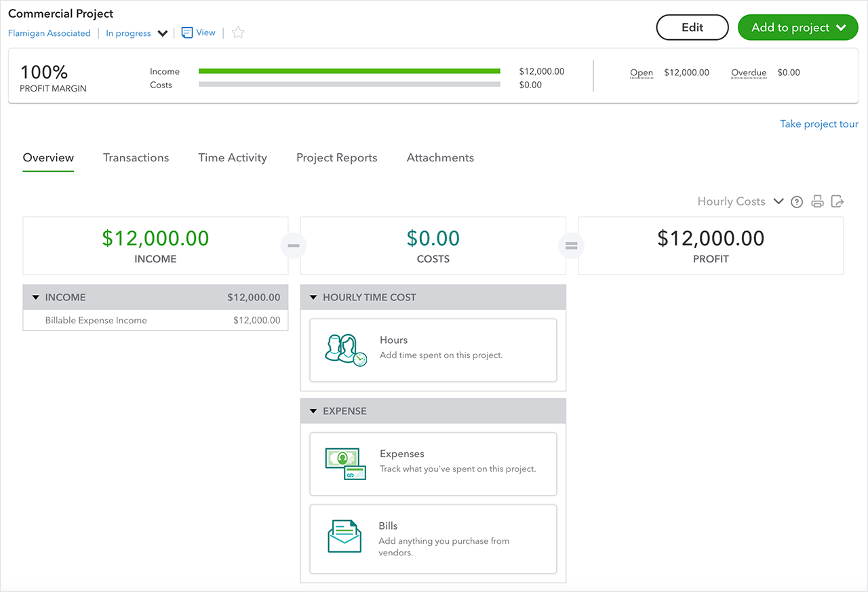
Task: Click the Commercial Project title
Action: click(x=61, y=14)
